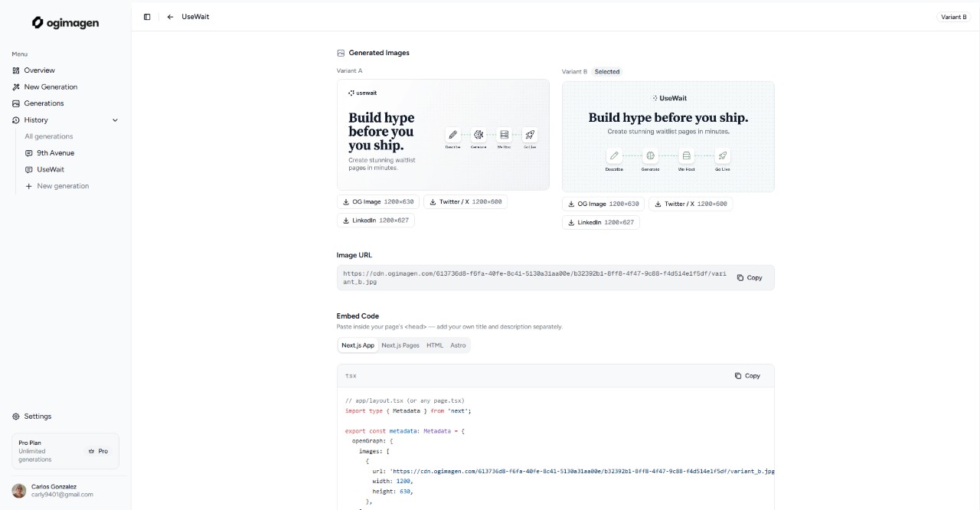Select the Variant B preview thumbnail
Viewport: 980px width, 510px height.
click(x=668, y=136)
